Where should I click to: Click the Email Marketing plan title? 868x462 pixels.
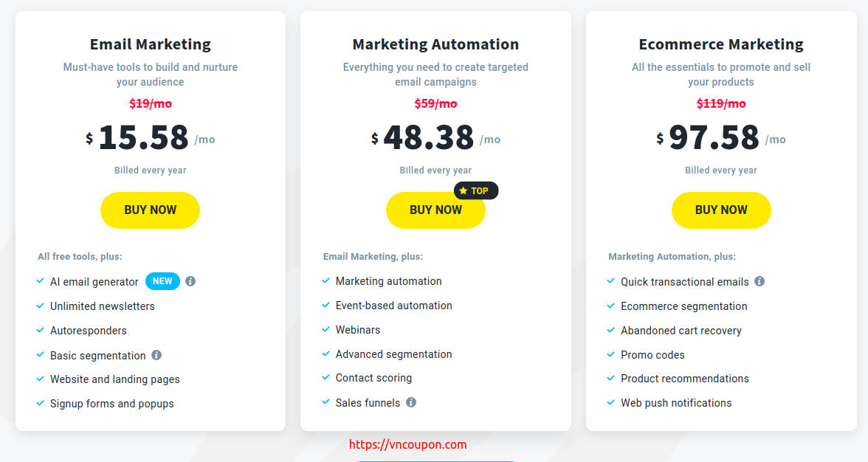pos(150,44)
